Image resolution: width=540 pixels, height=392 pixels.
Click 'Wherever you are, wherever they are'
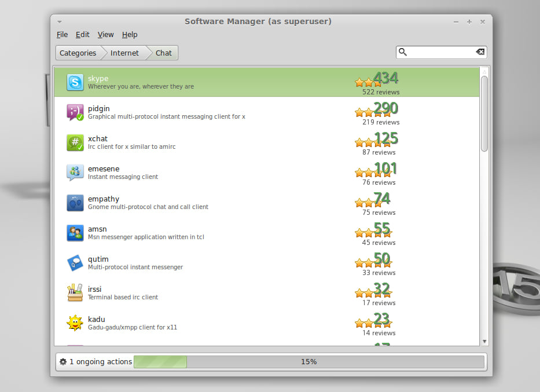pyautogui.click(x=141, y=86)
